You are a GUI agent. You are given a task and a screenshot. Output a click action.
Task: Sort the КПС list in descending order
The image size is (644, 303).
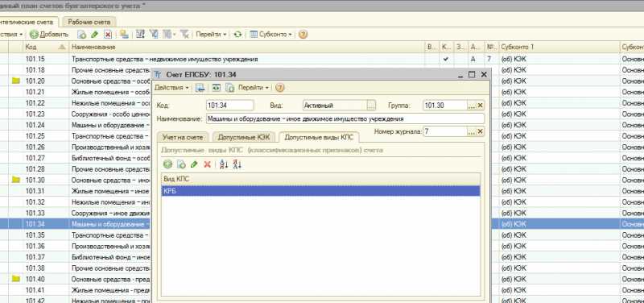pyautogui.click(x=237, y=164)
